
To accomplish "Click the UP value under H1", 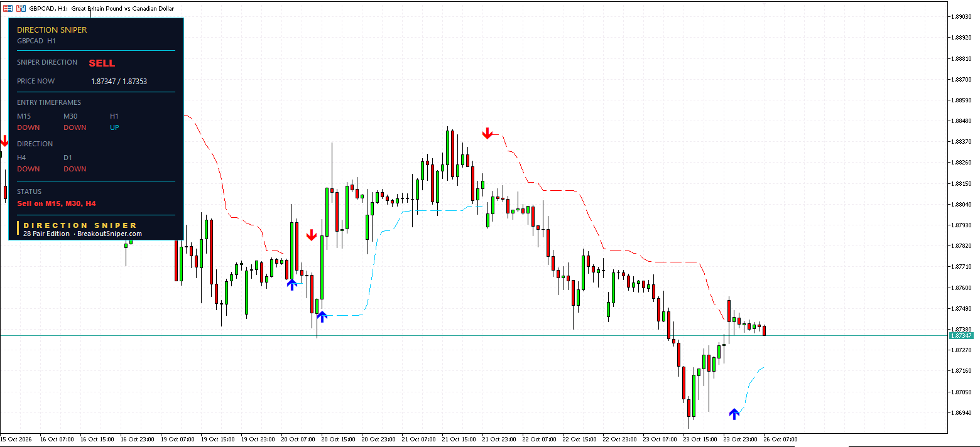I will click(x=114, y=127).
